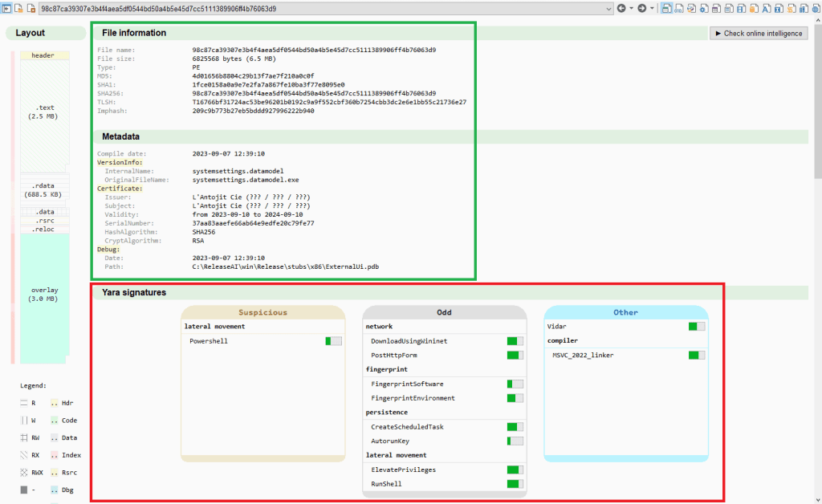This screenshot has width=822, height=504.
Task: Open the file hash address dropdown
Action: pyautogui.click(x=608, y=9)
